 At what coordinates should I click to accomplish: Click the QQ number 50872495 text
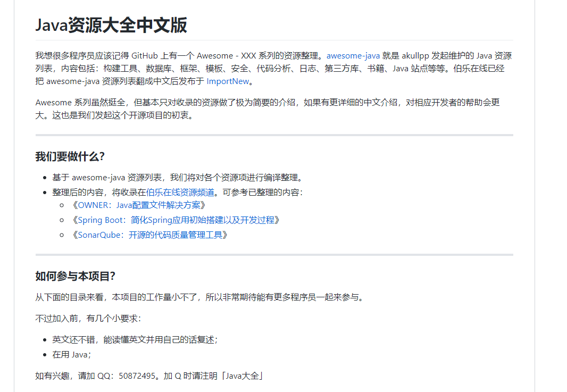click(x=137, y=376)
